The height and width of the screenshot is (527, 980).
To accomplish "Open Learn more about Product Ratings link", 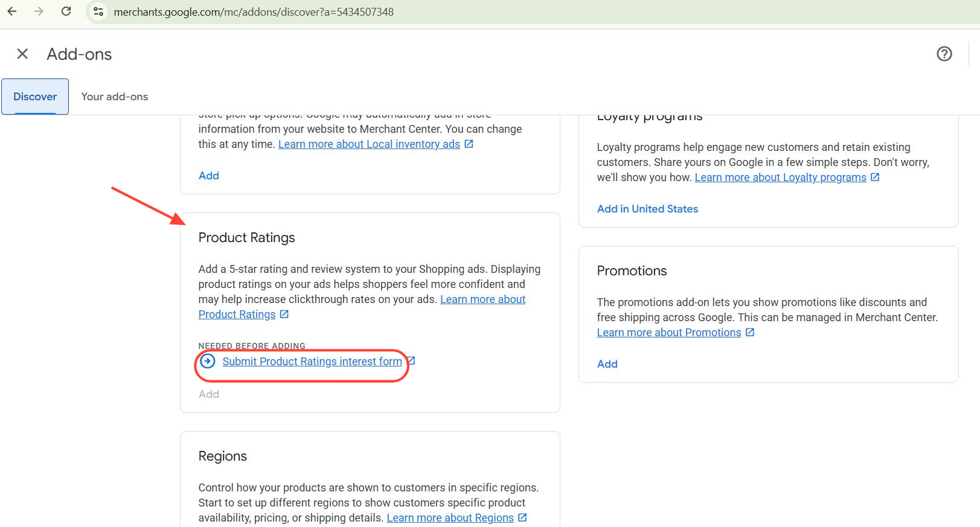I will click(362, 307).
